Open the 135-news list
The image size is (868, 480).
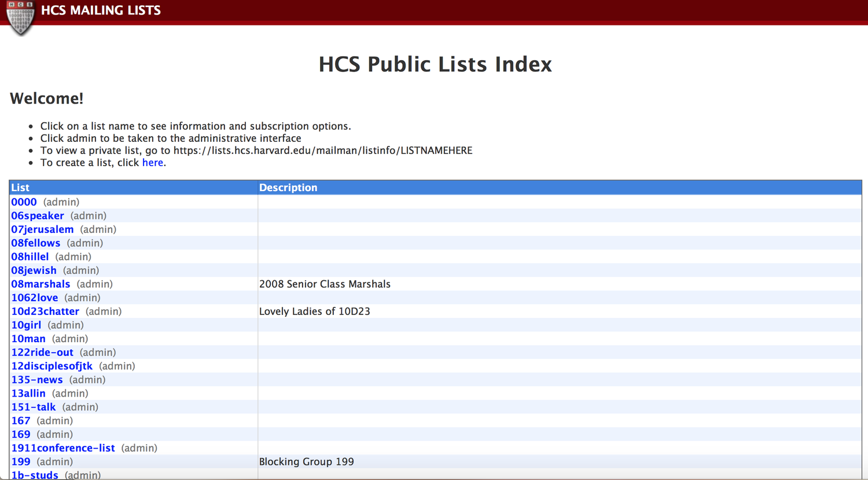[37, 380]
